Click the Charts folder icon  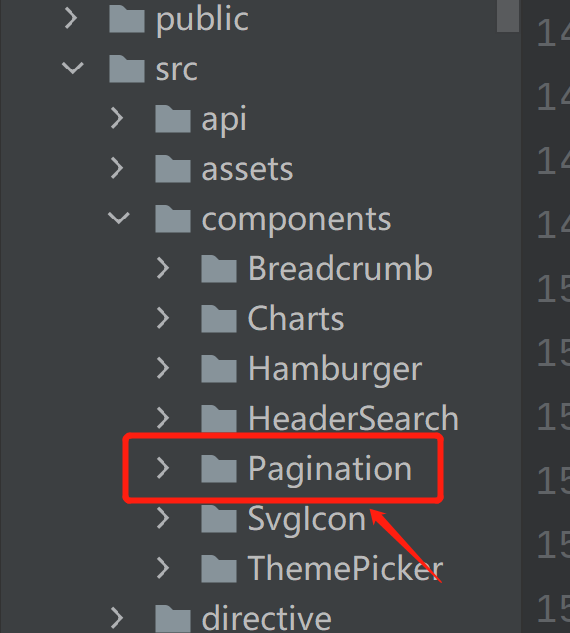[x=219, y=319]
